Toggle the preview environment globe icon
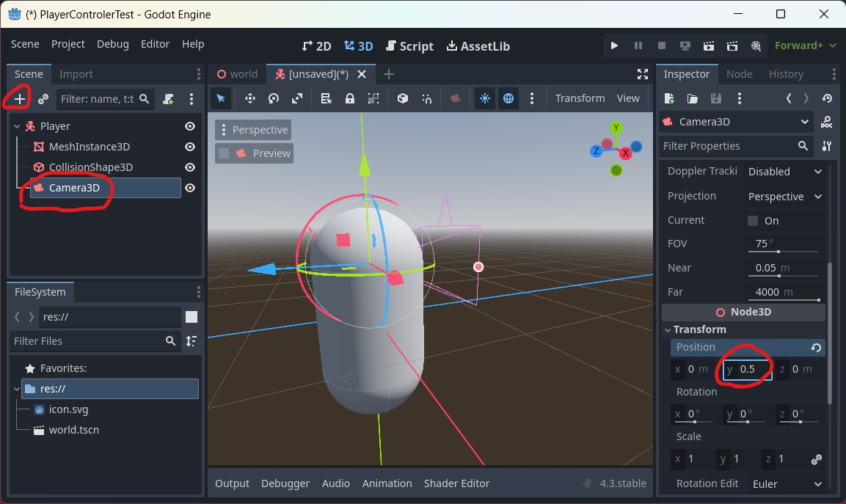The image size is (846, 504). [x=508, y=98]
